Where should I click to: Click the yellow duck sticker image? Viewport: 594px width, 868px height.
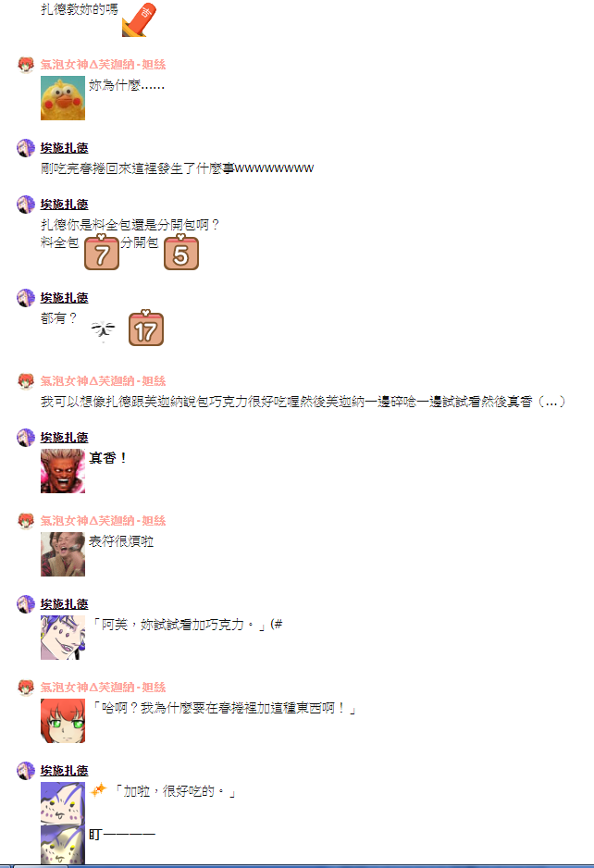pyautogui.click(x=63, y=98)
